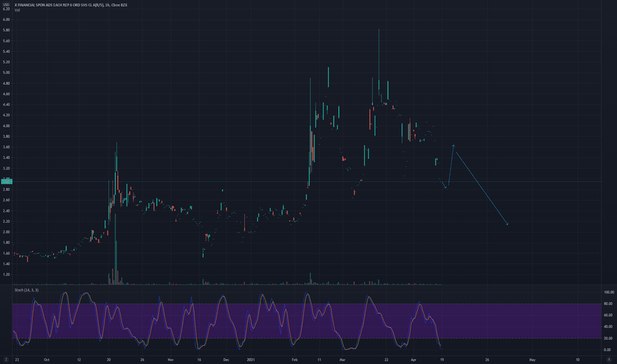Click the Oct label on time axis
This screenshot has height=364, width=617.
click(x=46, y=359)
